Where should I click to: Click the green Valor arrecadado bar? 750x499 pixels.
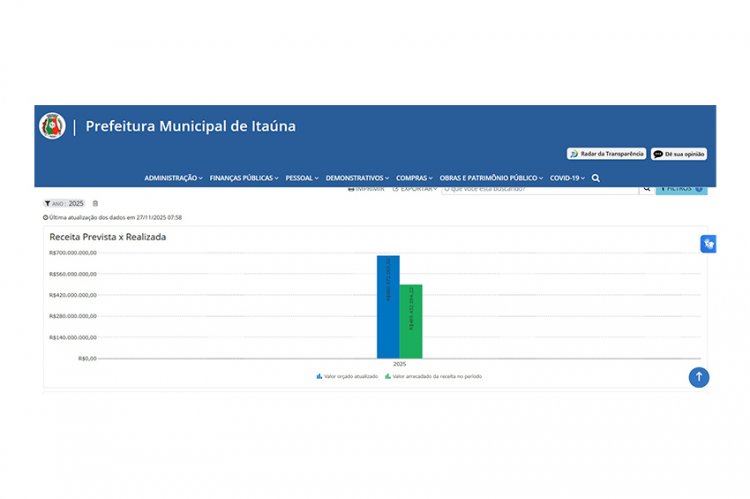pyautogui.click(x=411, y=322)
